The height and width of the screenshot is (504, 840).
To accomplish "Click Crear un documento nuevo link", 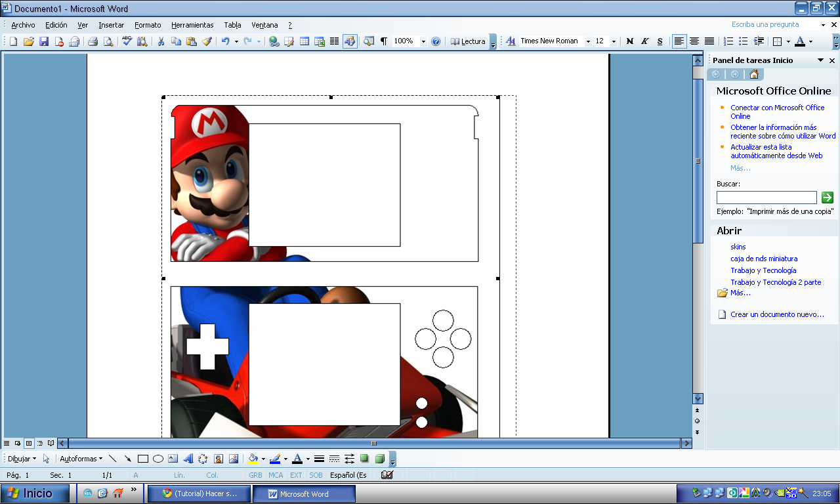I will pos(777,314).
